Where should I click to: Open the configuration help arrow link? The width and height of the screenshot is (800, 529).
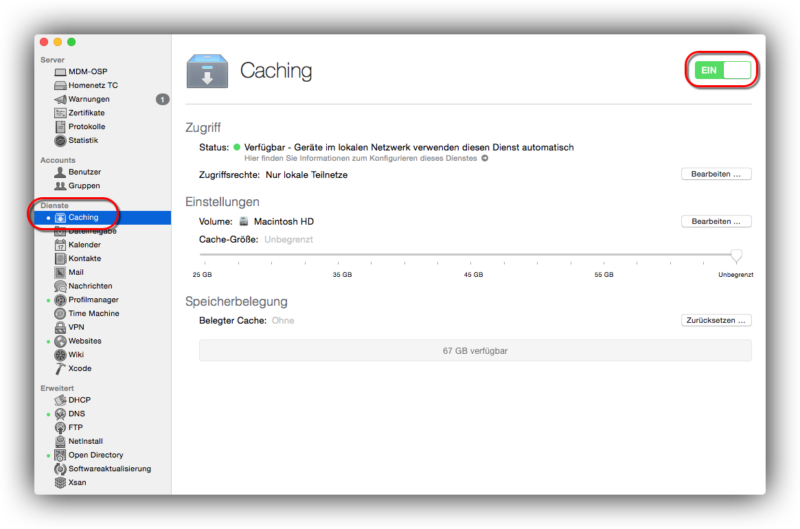tap(485, 158)
